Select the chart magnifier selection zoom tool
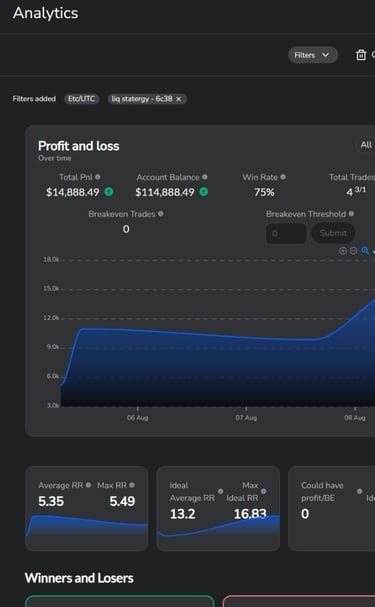375x607 pixels. click(x=365, y=251)
